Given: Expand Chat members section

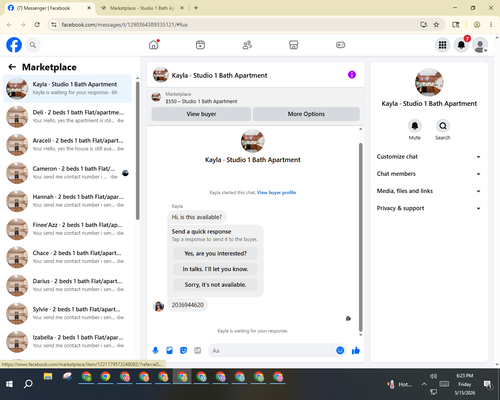Looking at the screenshot, I should click(x=429, y=174).
